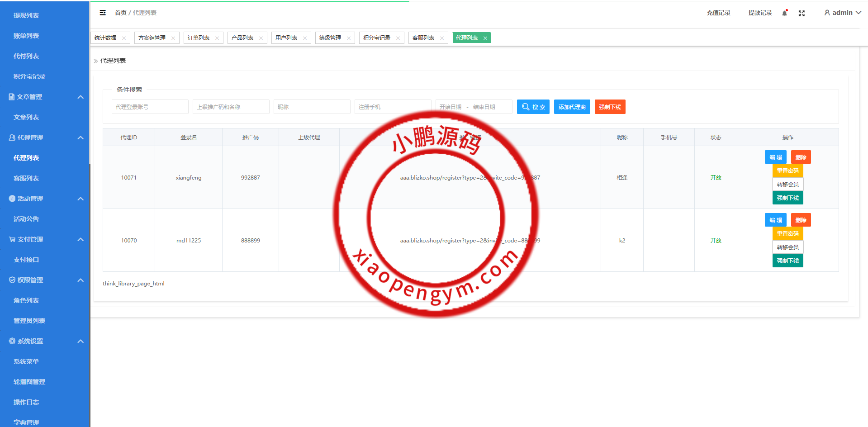Click 编辑 for agent xiangfeng
The height and width of the screenshot is (427, 868).
pyautogui.click(x=775, y=157)
